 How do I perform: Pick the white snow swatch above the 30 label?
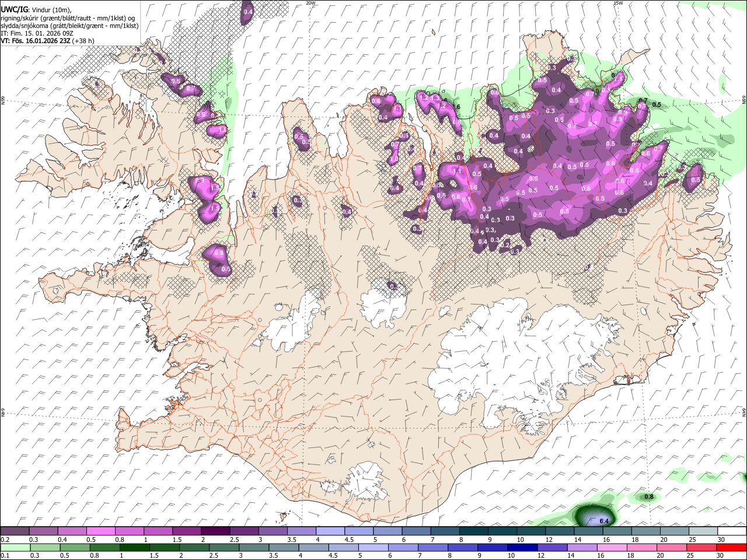[732, 531]
